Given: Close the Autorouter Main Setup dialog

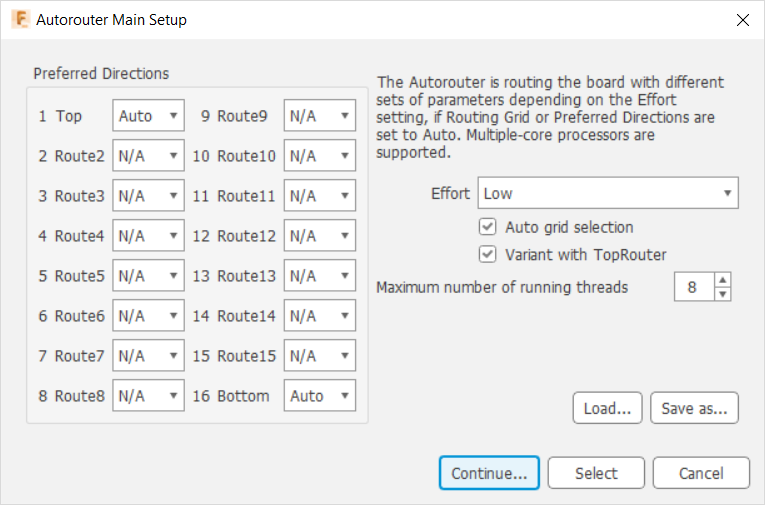Looking at the screenshot, I should [742, 20].
